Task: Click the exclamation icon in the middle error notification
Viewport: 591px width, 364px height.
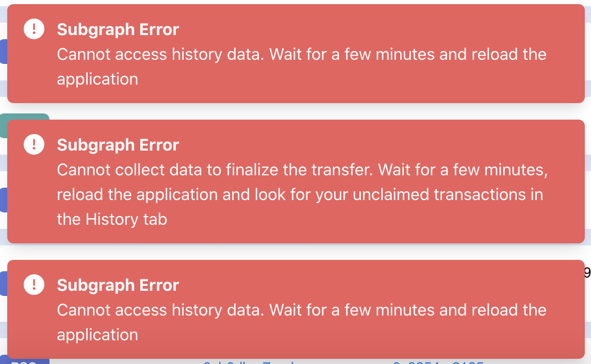Action: tap(34, 144)
